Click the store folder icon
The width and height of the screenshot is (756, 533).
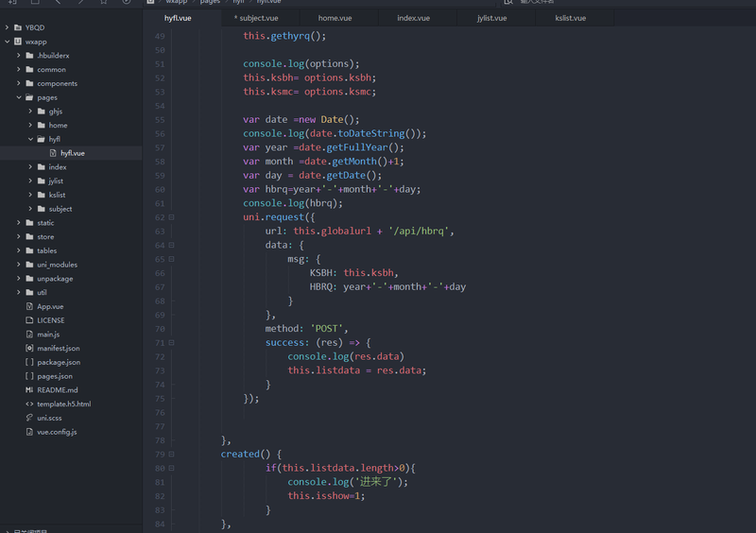pos(29,237)
